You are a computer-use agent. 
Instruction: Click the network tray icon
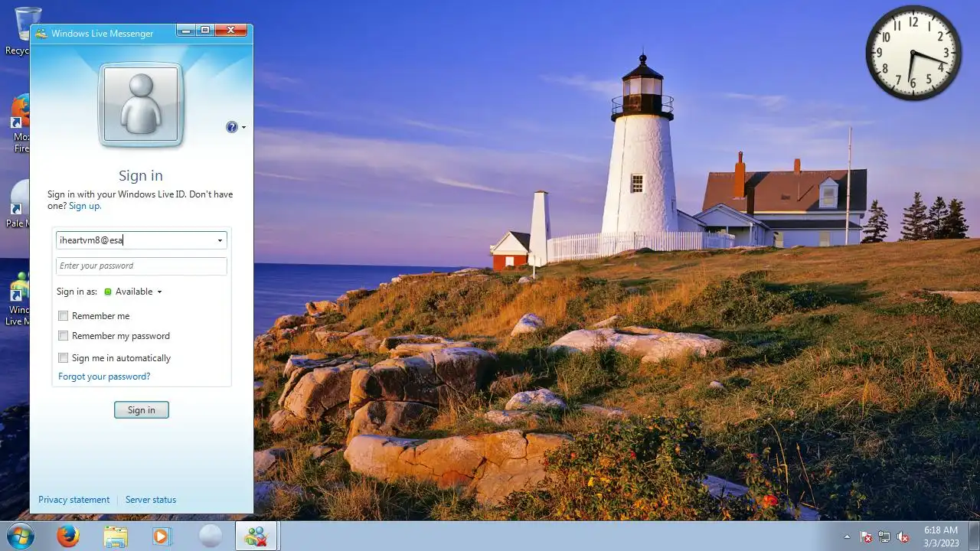pyautogui.click(x=884, y=536)
